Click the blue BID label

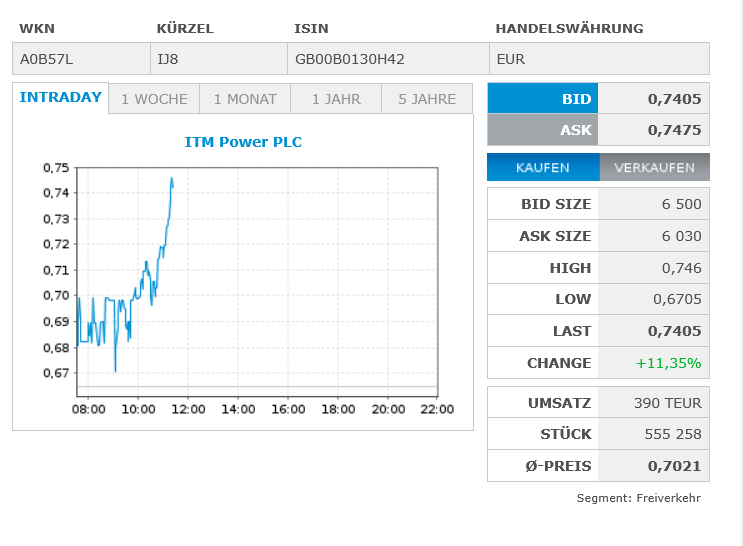tap(543, 99)
